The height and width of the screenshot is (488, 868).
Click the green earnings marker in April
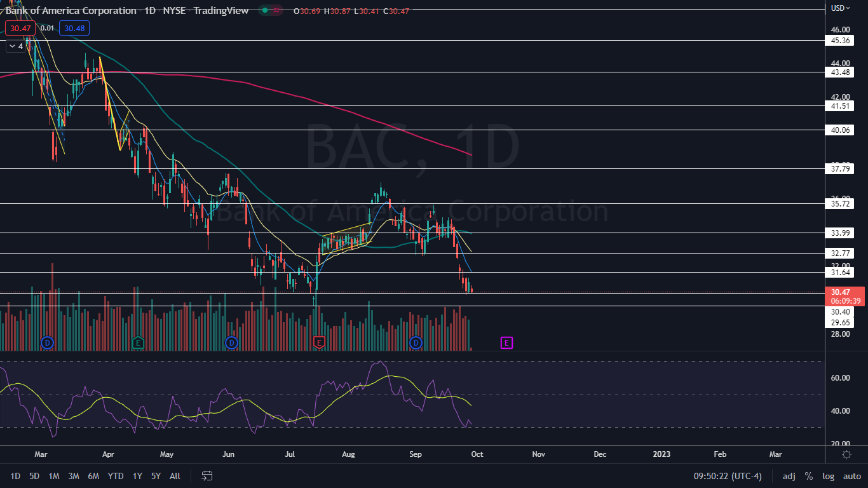(138, 343)
